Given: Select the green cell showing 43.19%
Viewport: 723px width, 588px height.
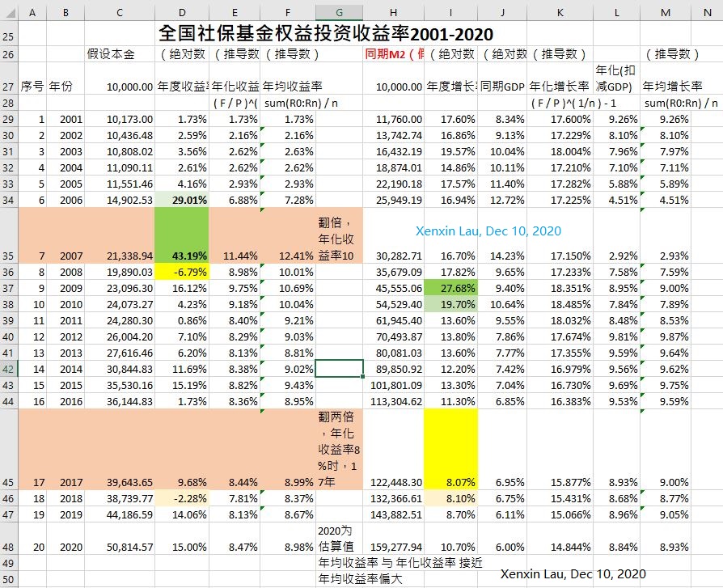Looking at the screenshot, I should click(x=182, y=256).
